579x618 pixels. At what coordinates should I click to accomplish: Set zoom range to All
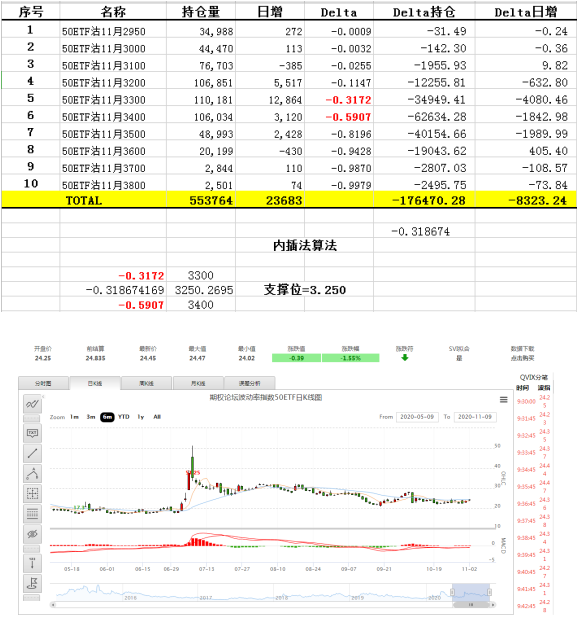(157, 417)
